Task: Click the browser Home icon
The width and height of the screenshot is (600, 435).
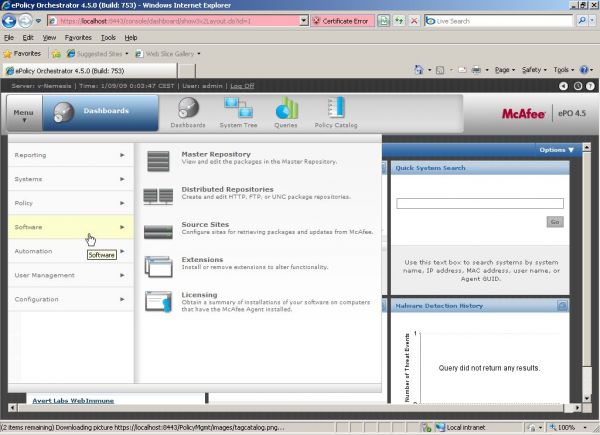Action: [x=419, y=70]
